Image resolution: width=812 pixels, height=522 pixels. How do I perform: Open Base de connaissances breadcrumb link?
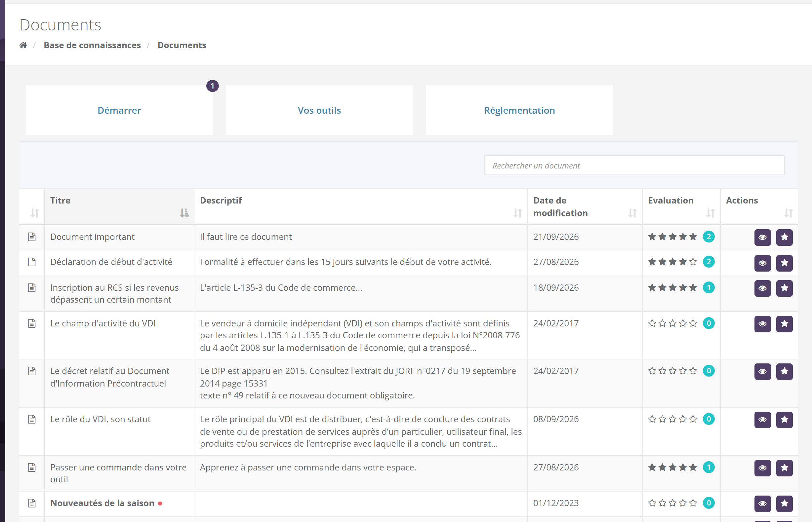coord(92,45)
